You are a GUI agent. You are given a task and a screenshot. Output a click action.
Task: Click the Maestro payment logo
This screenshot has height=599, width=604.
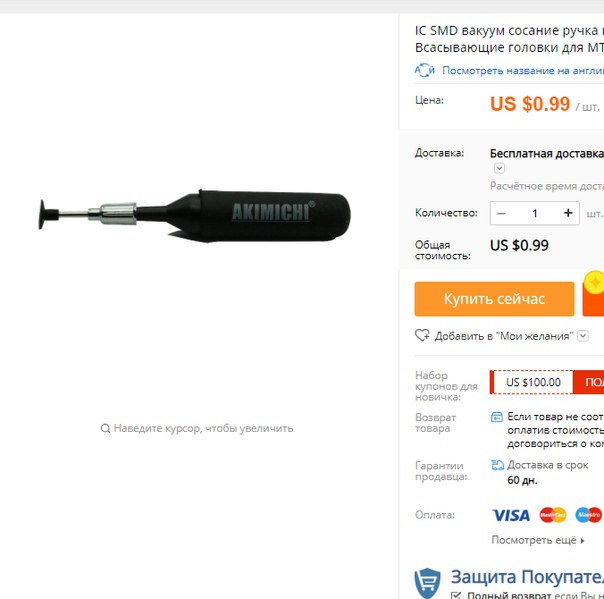tap(589, 515)
